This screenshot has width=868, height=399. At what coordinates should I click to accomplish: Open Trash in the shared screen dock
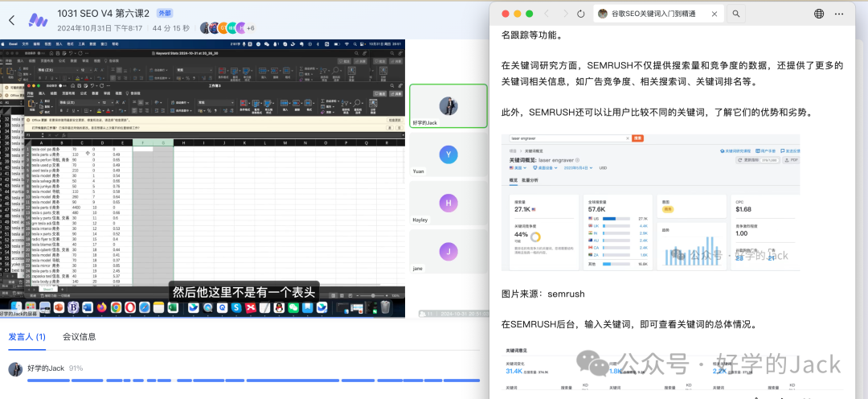[x=385, y=306]
